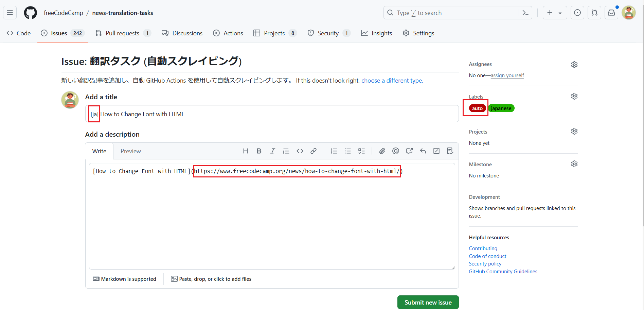
Task: Select the red auto label
Action: coord(477,108)
